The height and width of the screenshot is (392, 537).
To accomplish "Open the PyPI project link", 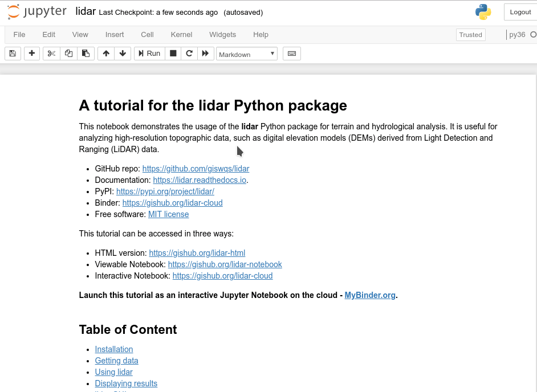I will click(x=165, y=191).
